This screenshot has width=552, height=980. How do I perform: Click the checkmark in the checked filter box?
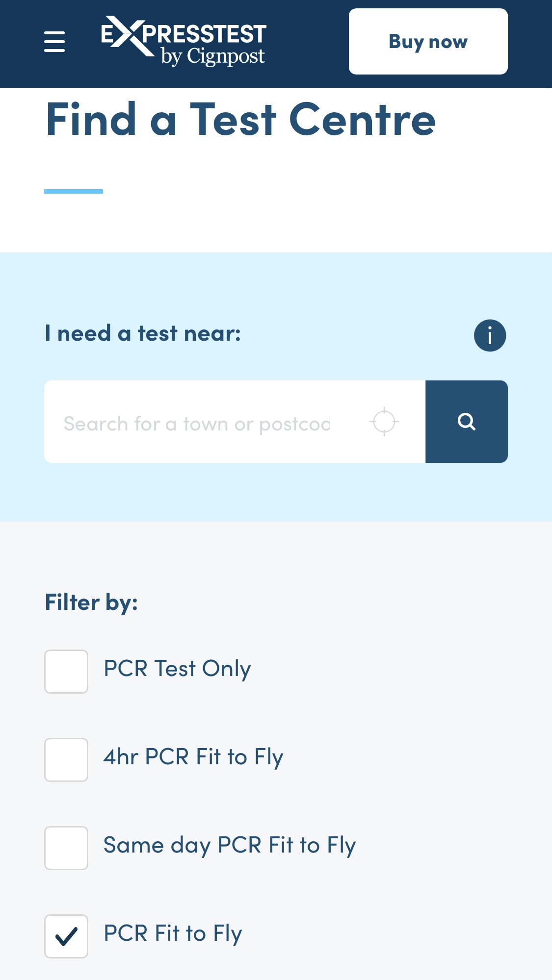[66, 936]
